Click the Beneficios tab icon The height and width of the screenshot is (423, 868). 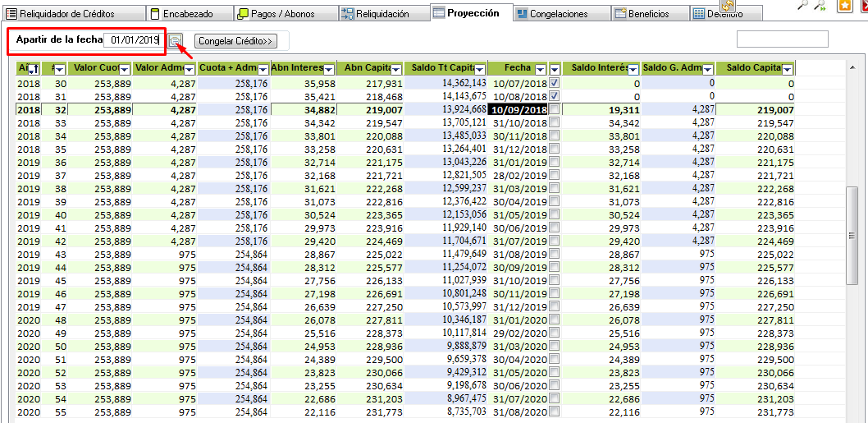[x=620, y=14]
